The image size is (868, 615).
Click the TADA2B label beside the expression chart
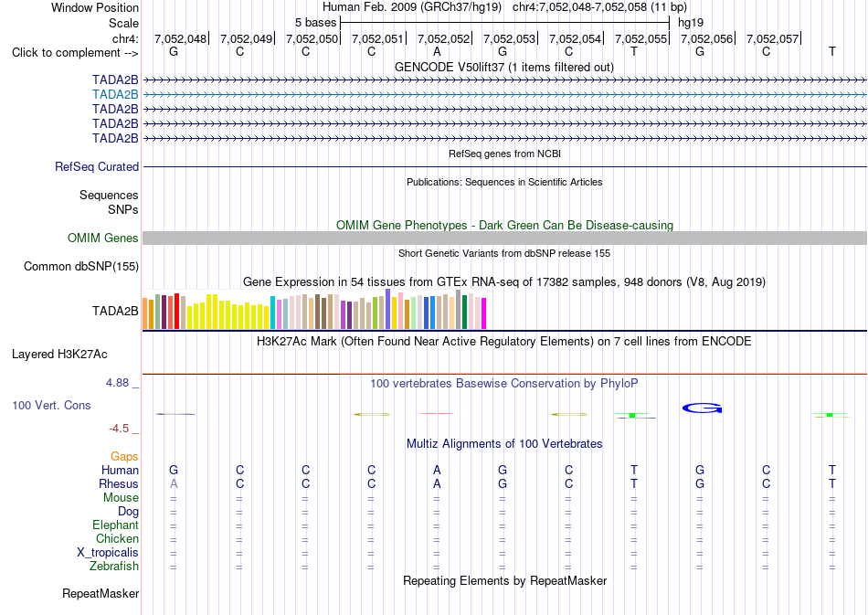point(115,311)
